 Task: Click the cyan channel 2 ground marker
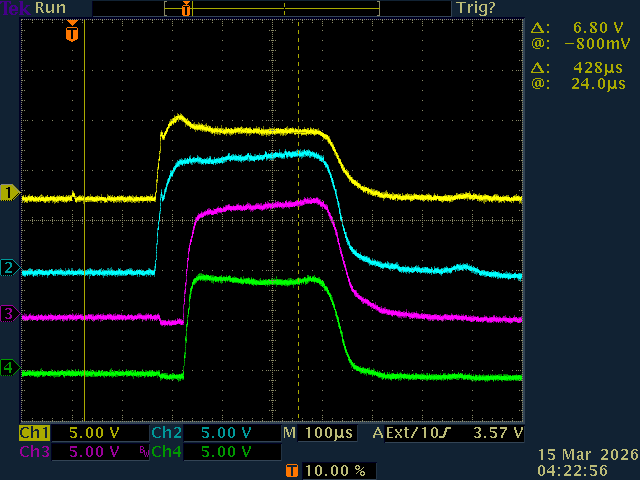pyautogui.click(x=9, y=267)
